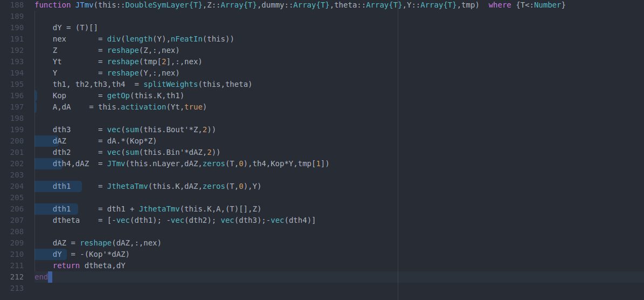The height and width of the screenshot is (300, 644).
Task: Click 'tmp[2]' in the reshape call
Action: pyautogui.click(x=156, y=62)
